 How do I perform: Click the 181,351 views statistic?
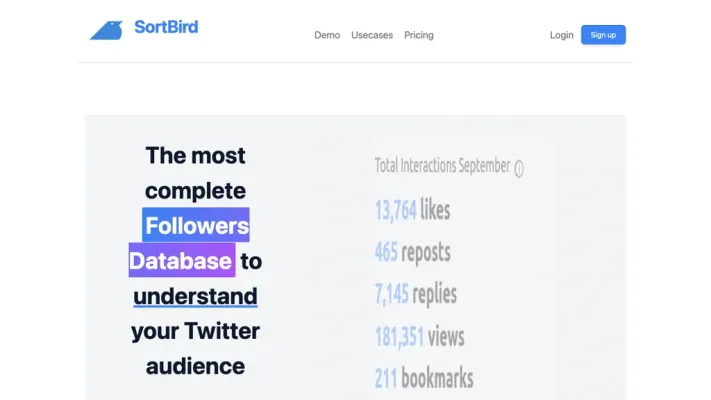419,336
